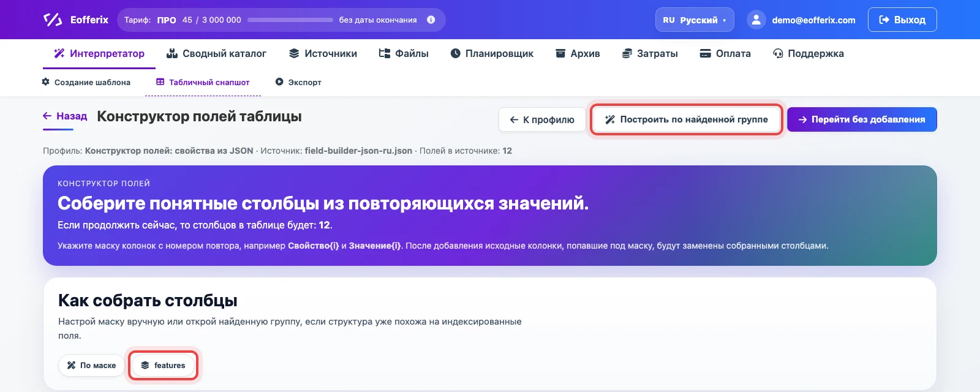Open the Сводный каталог tab
The height and width of the screenshot is (392, 980).
point(217,53)
